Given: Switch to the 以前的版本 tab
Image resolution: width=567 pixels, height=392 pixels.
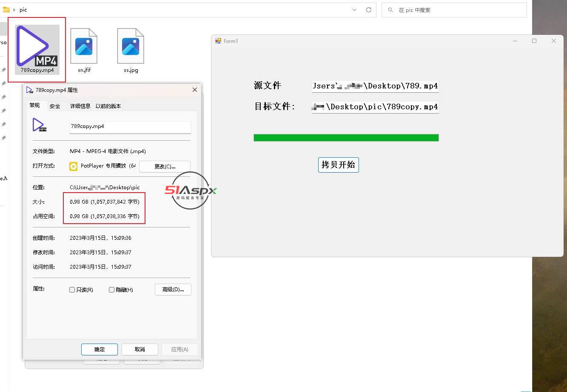Looking at the screenshot, I should [x=108, y=106].
